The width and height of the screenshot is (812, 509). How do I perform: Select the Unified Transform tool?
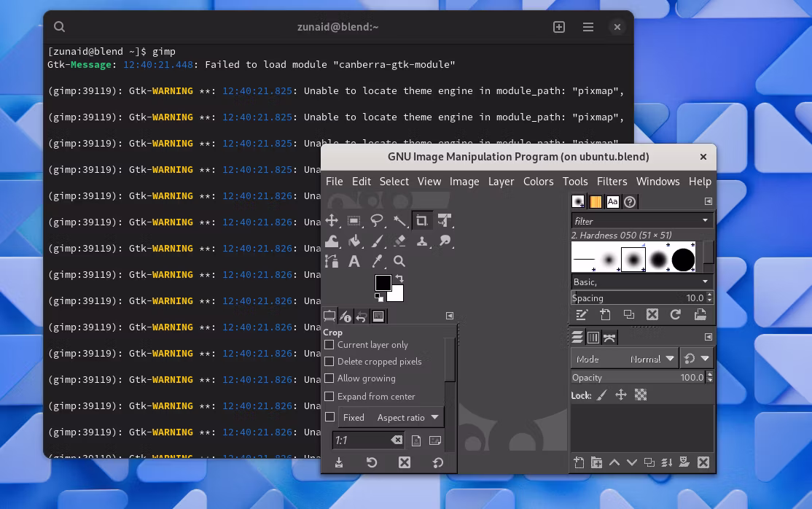click(x=445, y=221)
